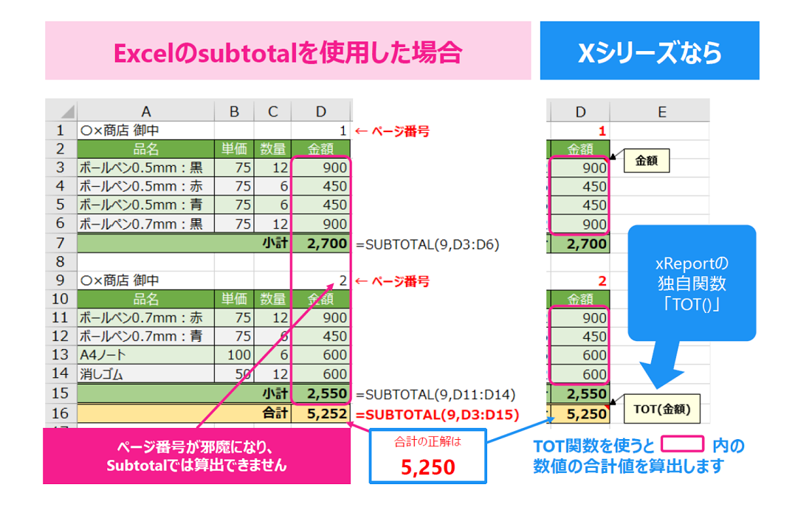Click page number 2 in cell D9 left sheet

point(321,280)
